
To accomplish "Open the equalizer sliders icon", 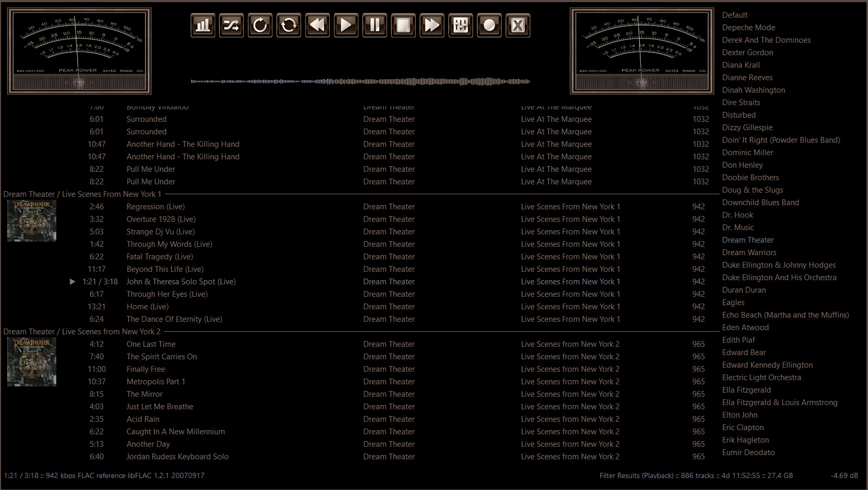I will 461,25.
